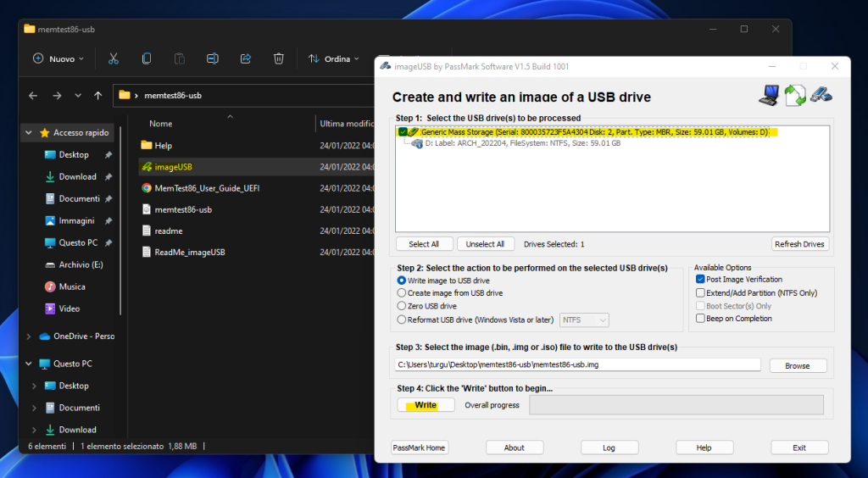Viewport: 868px width, 478px height.
Task: Click the Share icon in Explorer toolbar
Action: pyautogui.click(x=246, y=58)
